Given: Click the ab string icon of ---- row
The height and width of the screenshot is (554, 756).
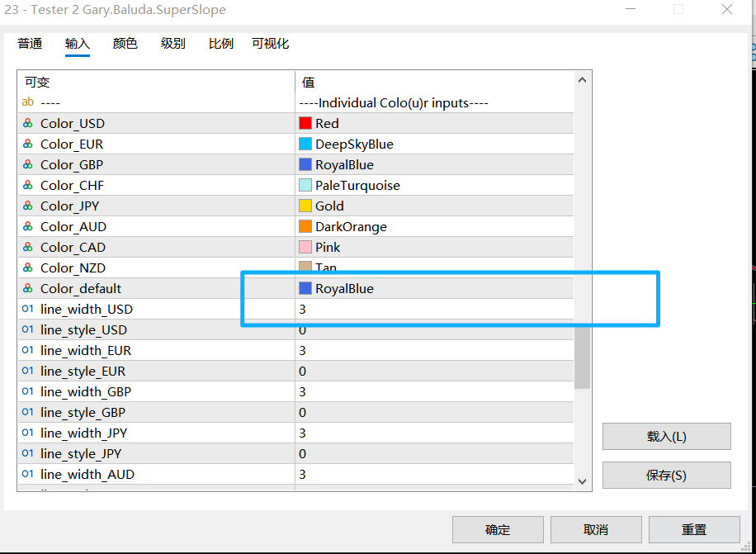Looking at the screenshot, I should (28, 102).
